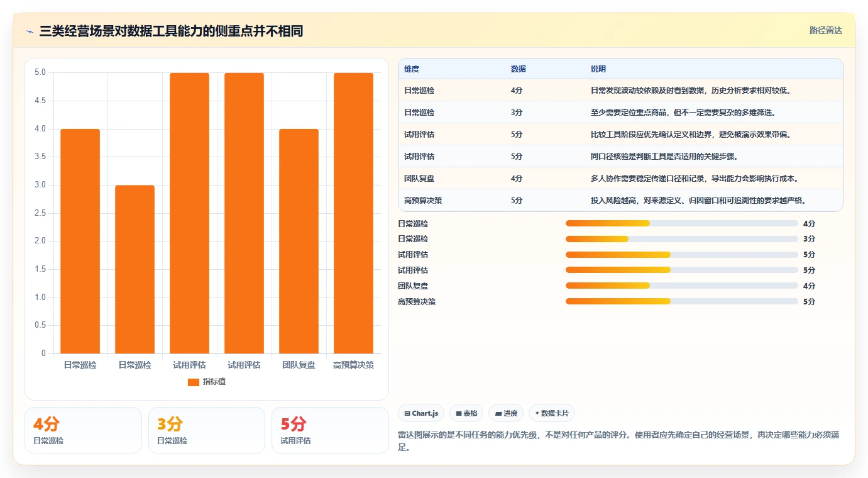Image resolution: width=868 pixels, height=478 pixels.
Task: Open the 4分 日常巡检 data card
Action: (83, 430)
